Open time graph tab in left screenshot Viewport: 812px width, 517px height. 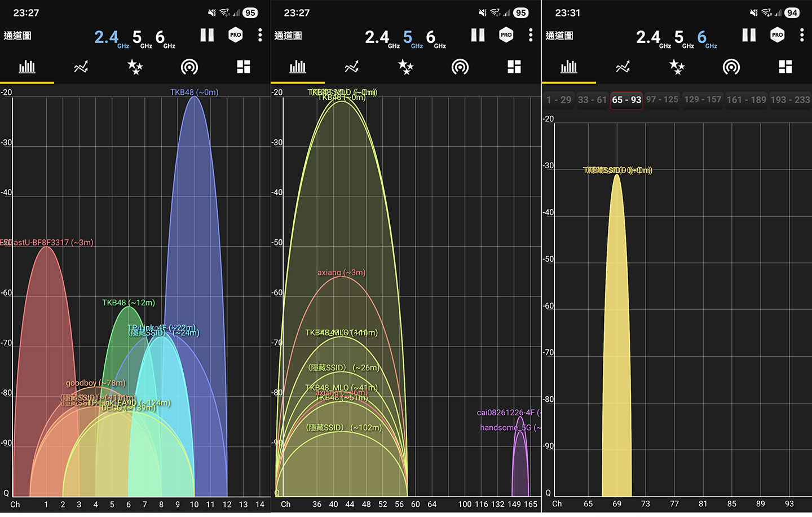click(x=81, y=68)
